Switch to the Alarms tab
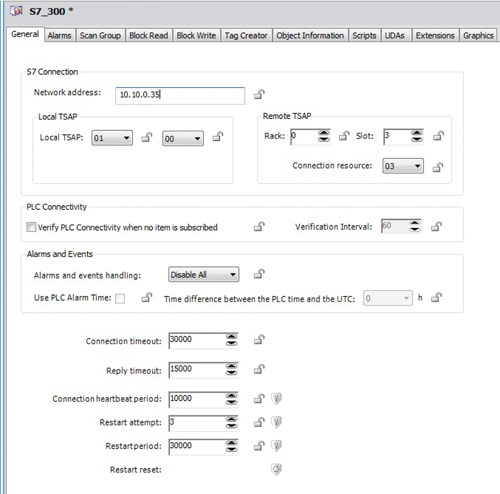This screenshot has height=494, width=500. (x=59, y=35)
